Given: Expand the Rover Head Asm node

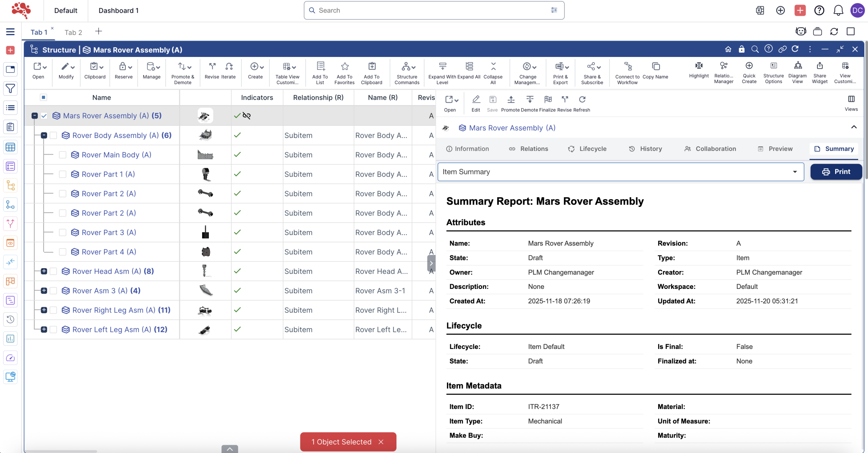Looking at the screenshot, I should pyautogui.click(x=44, y=271).
